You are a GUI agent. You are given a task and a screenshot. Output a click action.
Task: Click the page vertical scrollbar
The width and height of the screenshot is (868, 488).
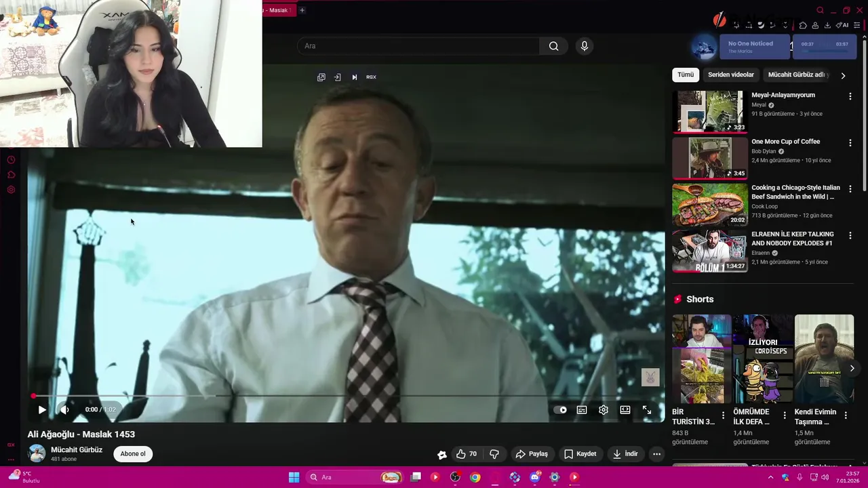click(x=865, y=115)
